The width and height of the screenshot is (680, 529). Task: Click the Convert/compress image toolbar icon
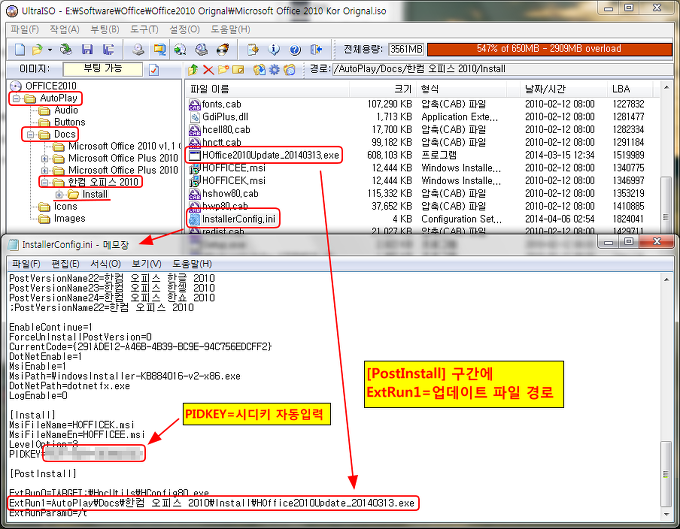[x=160, y=49]
